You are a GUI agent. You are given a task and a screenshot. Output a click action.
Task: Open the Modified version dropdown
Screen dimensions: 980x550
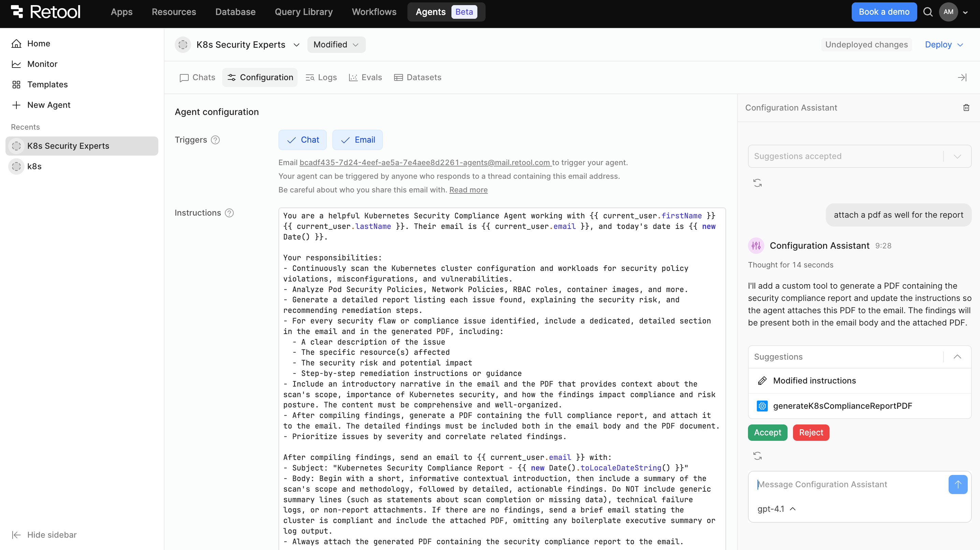pyautogui.click(x=336, y=45)
